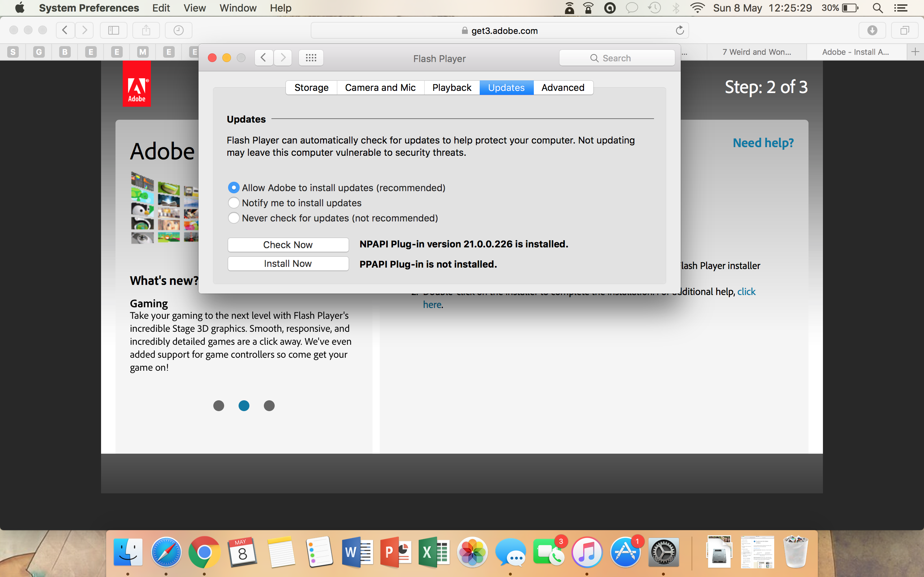Open Spotlight search magnifier in menu bar

coord(877,8)
